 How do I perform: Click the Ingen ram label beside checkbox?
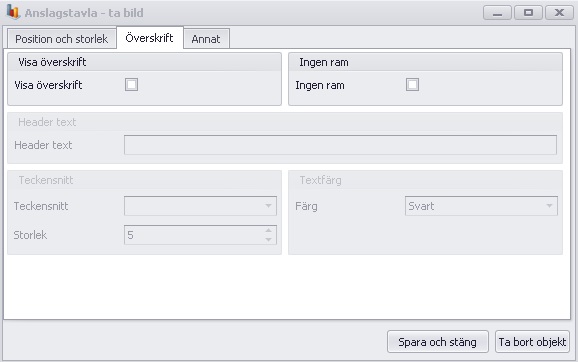pos(320,86)
